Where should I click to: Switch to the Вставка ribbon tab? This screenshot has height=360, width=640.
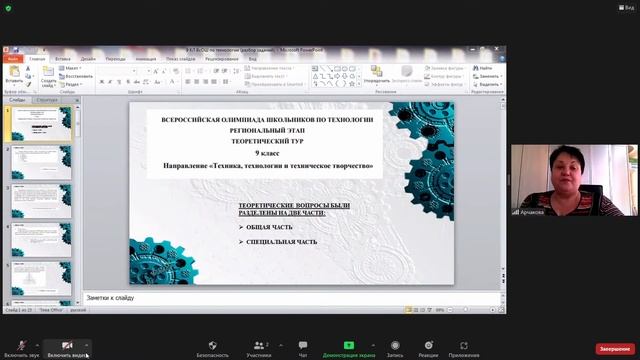pos(63,59)
